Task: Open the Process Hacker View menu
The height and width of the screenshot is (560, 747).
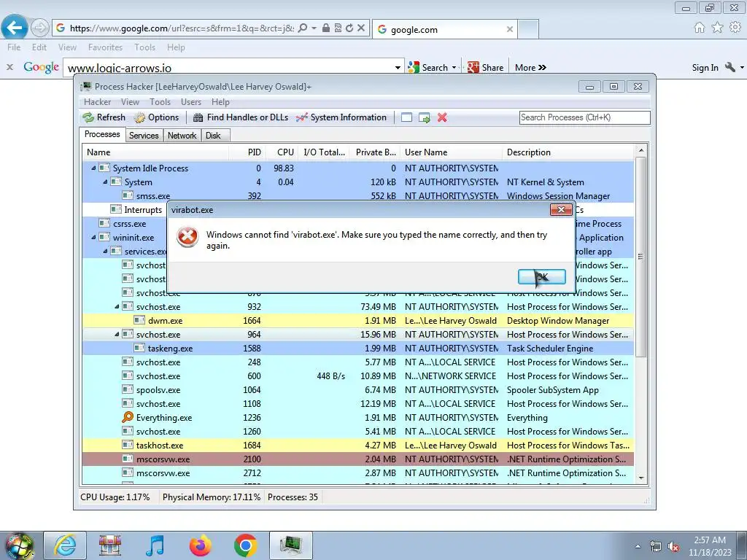Action: (x=130, y=102)
